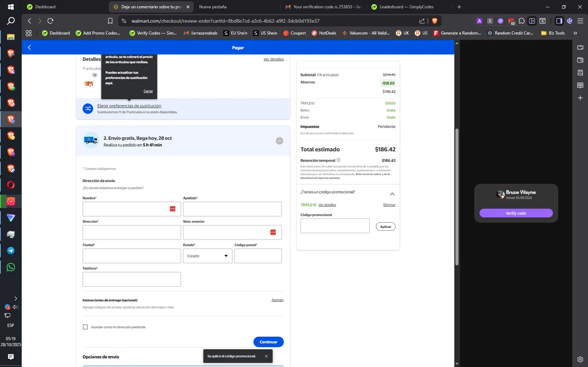588x367 pixels.
Task: Open the bookmarks grid icon
Action: click(29, 33)
